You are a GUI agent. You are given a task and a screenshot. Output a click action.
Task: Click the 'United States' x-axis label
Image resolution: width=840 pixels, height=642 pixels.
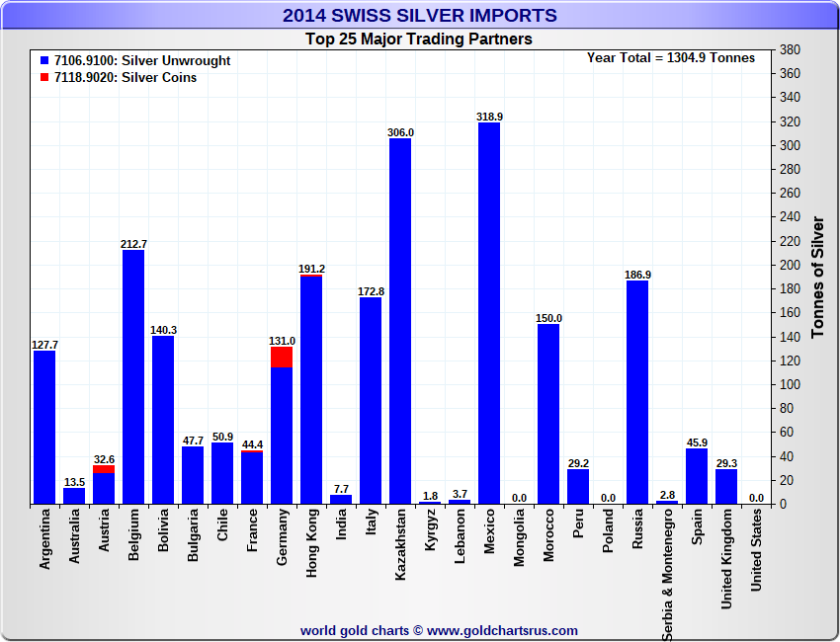[x=756, y=550]
